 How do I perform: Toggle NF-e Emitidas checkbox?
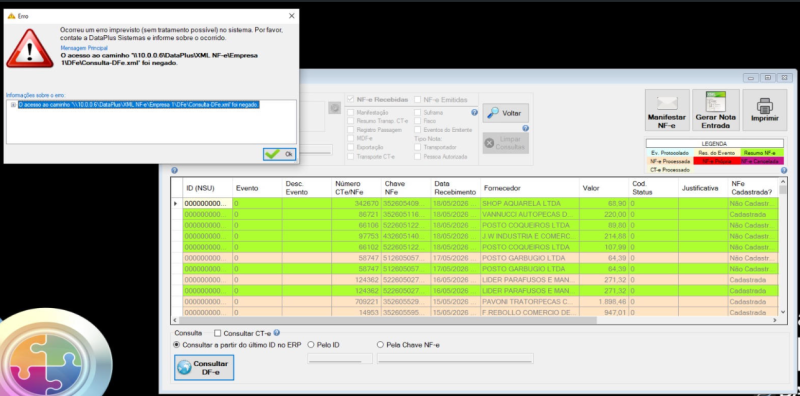pyautogui.click(x=418, y=100)
